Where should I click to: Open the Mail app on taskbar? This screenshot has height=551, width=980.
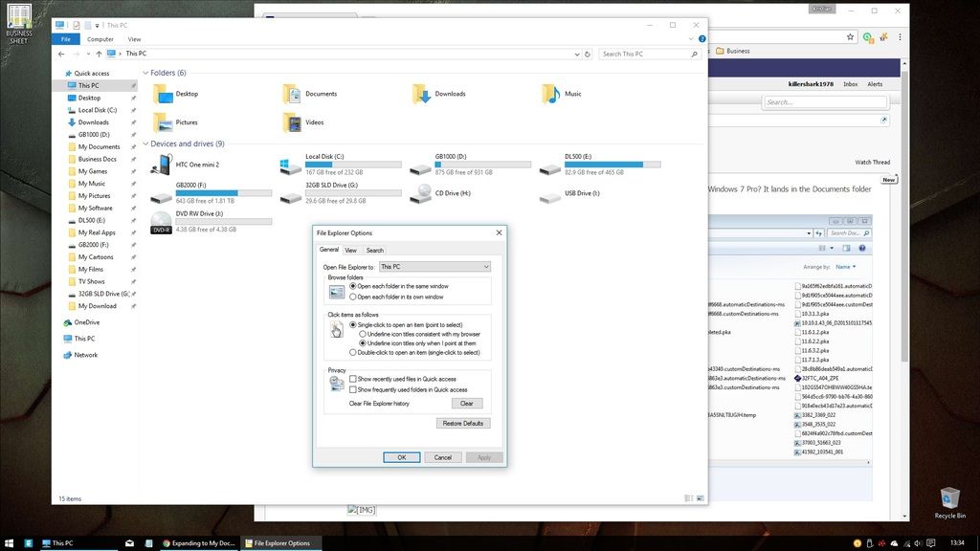(x=129, y=543)
